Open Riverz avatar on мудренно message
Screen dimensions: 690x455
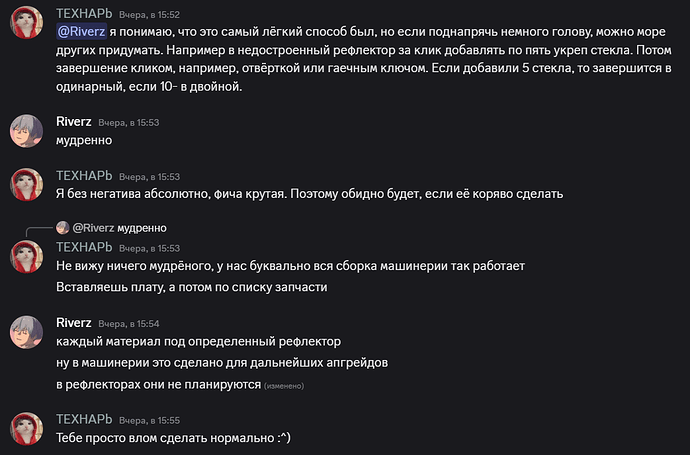click(26, 131)
